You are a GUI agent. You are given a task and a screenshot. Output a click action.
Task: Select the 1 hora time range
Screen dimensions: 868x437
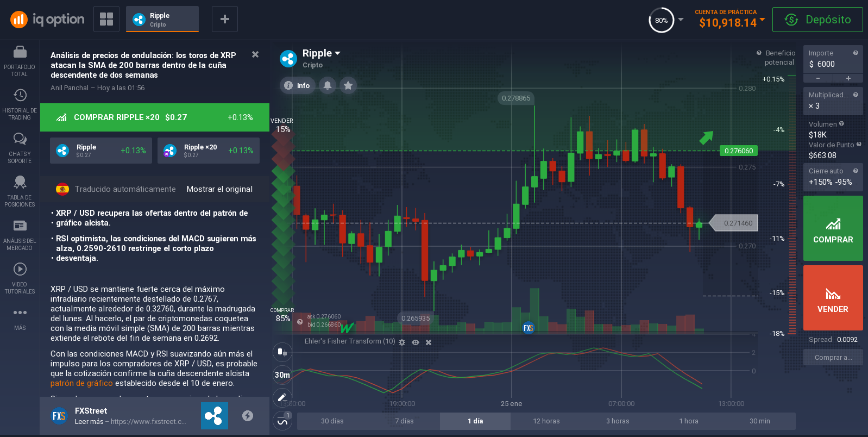tap(689, 421)
